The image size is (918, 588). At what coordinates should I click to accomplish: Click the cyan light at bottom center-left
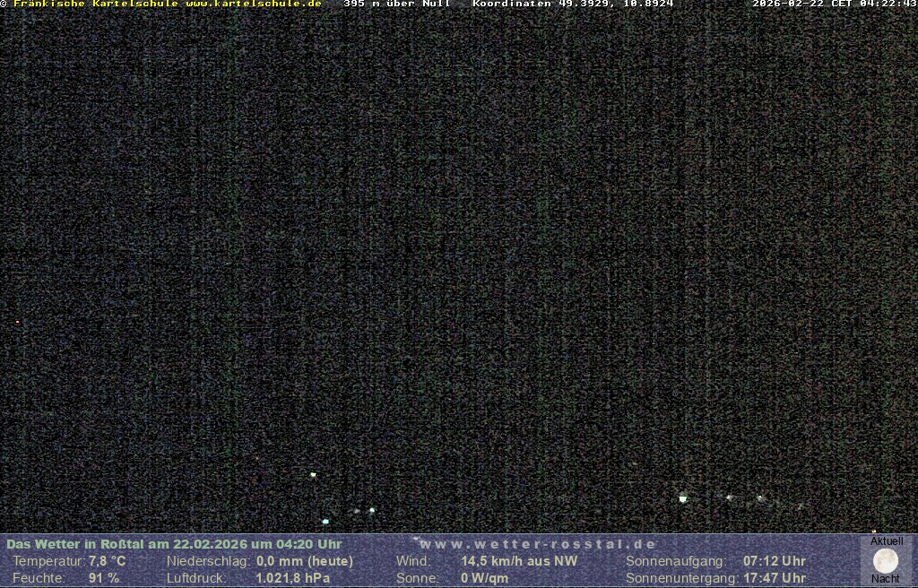tap(325, 521)
